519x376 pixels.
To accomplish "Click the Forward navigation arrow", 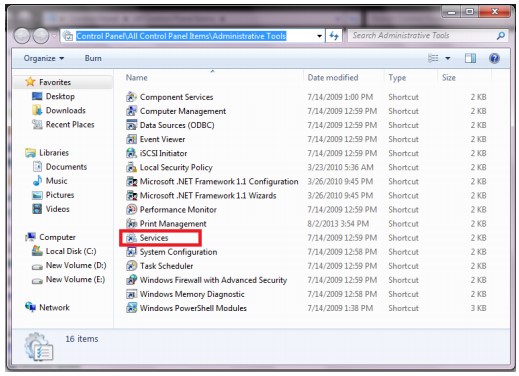I will 41,36.
